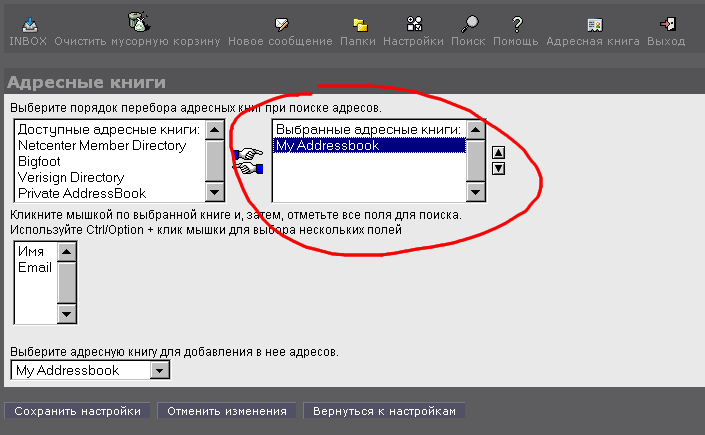Select My Addressbook in selected books list
This screenshot has height=435, width=705.
369,145
